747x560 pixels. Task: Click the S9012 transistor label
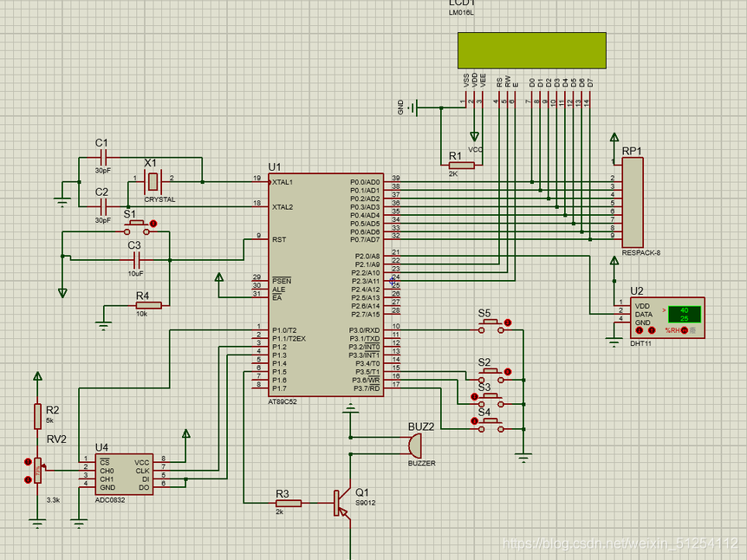pos(366,503)
